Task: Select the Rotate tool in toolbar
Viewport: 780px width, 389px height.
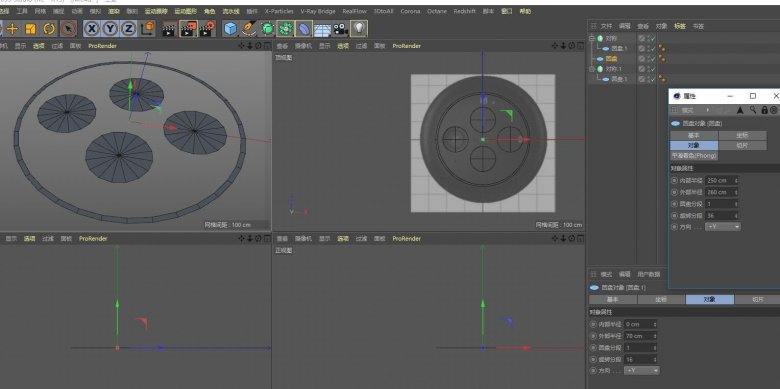Action: tap(49, 29)
